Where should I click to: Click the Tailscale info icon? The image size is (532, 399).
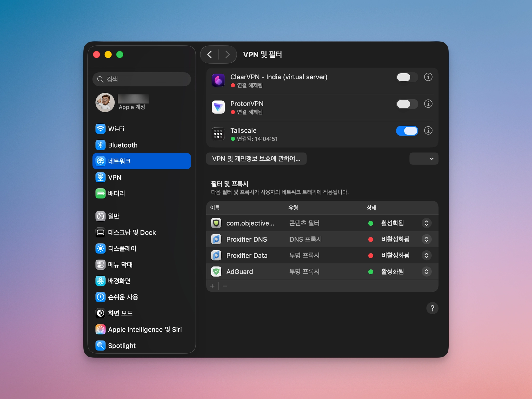click(428, 131)
